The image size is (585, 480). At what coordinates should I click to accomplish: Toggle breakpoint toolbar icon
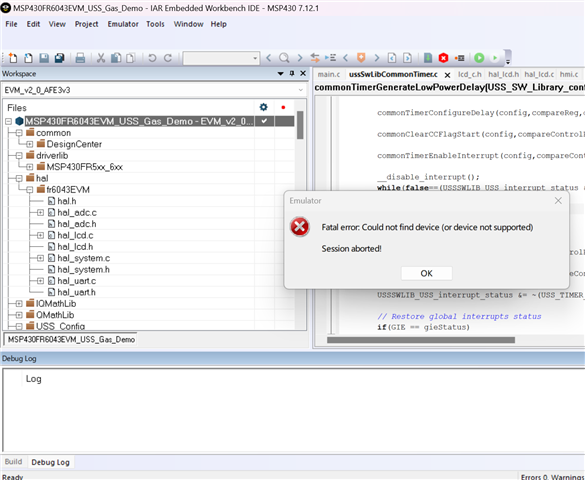[x=459, y=58]
